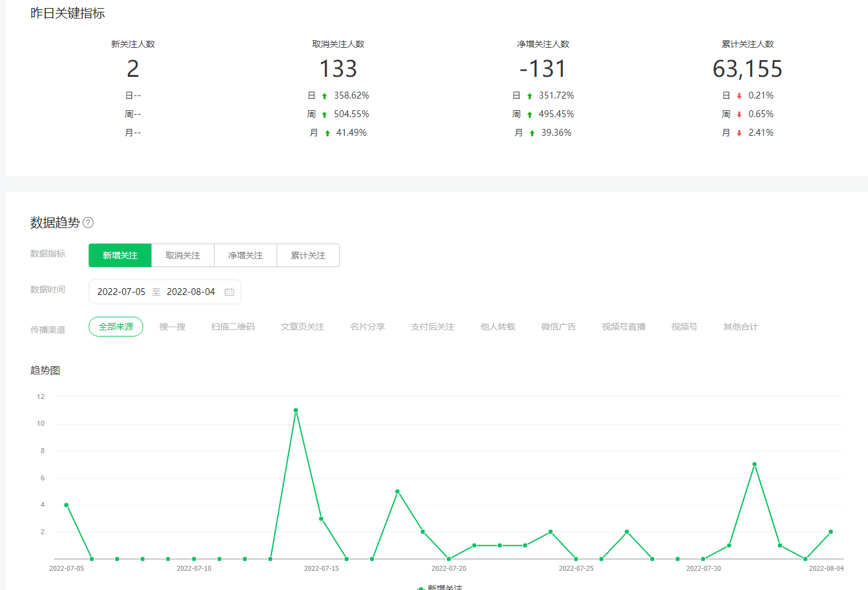This screenshot has width=868, height=590.
Task: Click the 2022-07-25 axis label
Action: point(576,568)
